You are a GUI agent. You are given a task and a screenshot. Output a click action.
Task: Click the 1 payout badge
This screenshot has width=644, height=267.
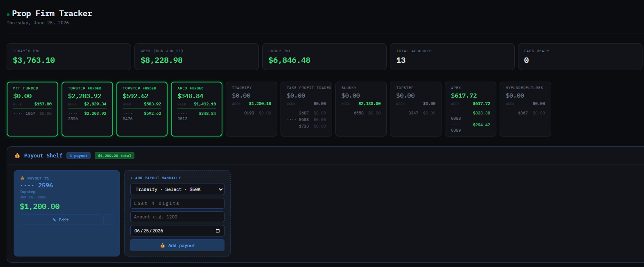(78, 156)
